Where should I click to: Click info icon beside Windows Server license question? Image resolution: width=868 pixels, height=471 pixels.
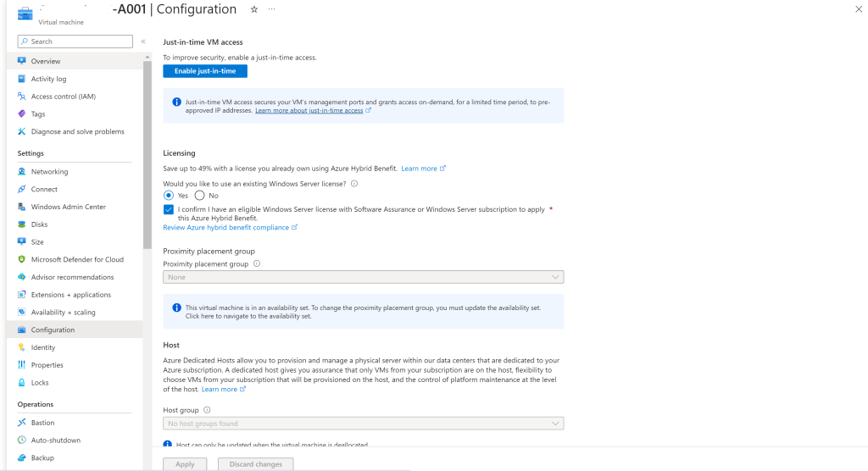point(354,184)
